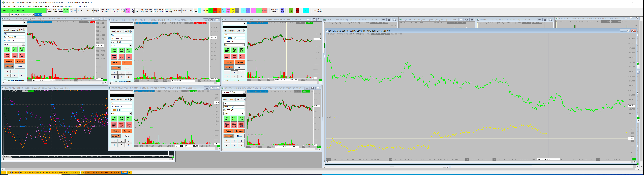This screenshot has height=175, width=644.
Task: Click the Save Cbook toolbar button
Action: [66, 11]
